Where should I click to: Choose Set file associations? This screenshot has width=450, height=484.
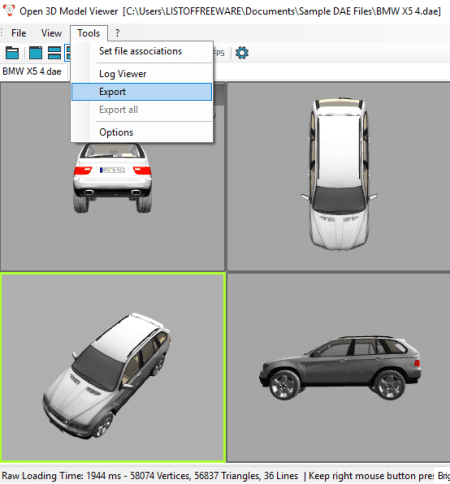142,51
